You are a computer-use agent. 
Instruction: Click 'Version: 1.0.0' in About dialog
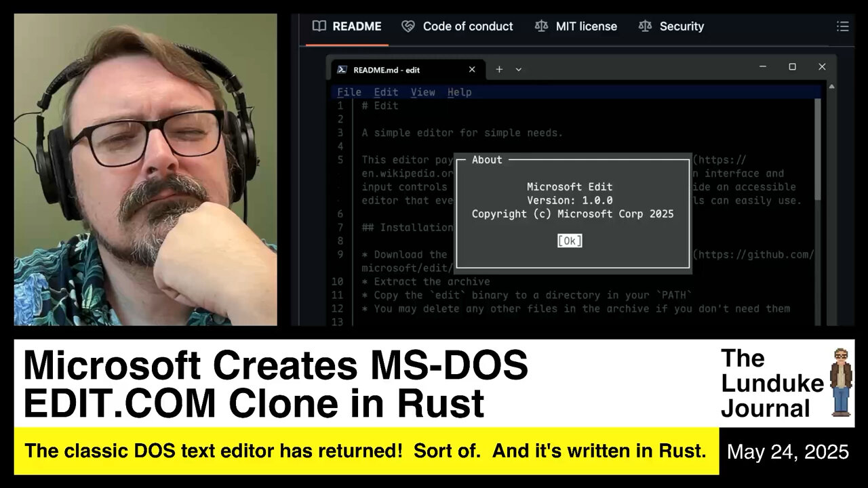point(570,200)
